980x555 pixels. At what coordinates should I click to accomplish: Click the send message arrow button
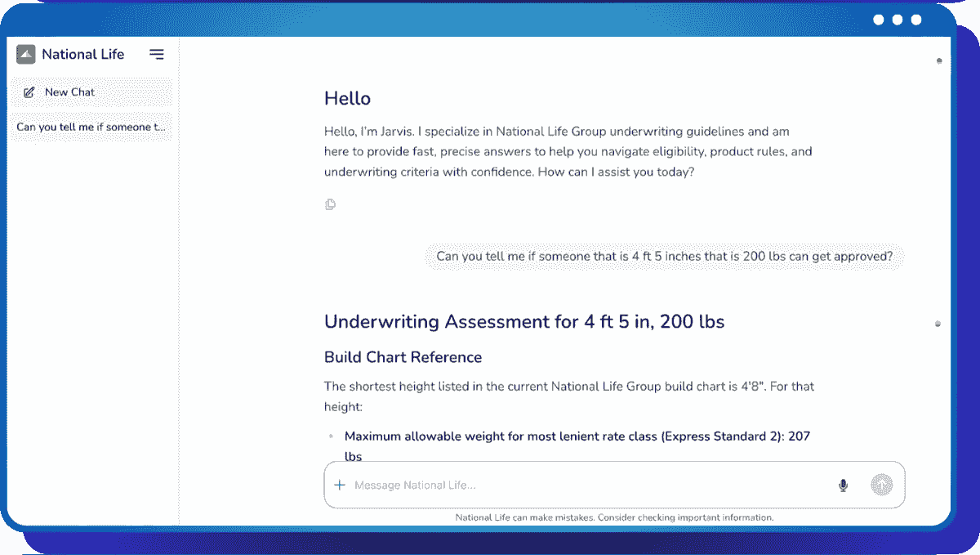[882, 485]
